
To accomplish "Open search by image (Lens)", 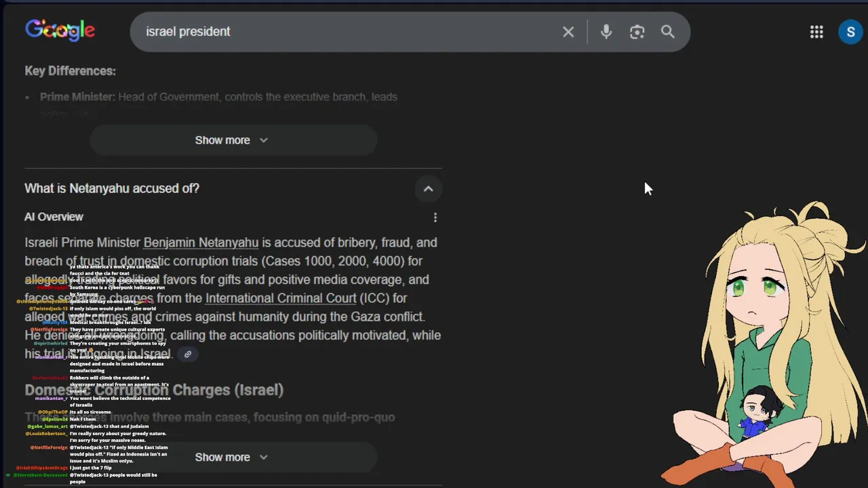I will (637, 32).
